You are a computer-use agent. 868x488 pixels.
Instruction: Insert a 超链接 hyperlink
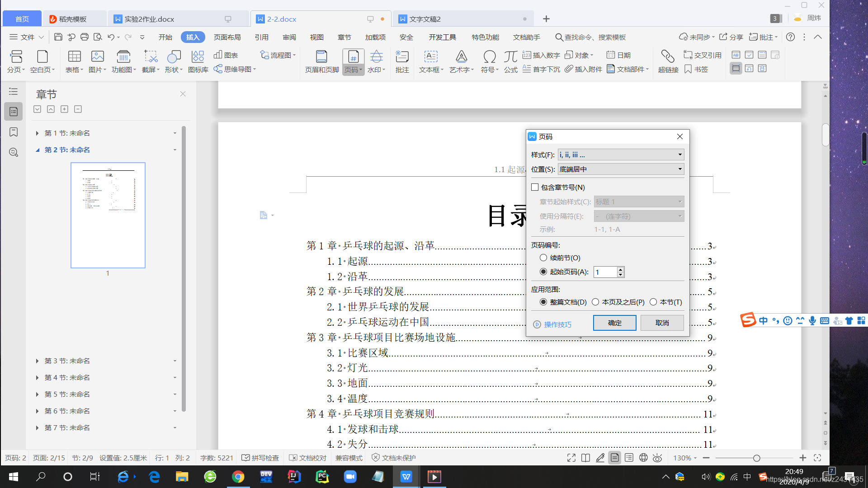(668, 61)
